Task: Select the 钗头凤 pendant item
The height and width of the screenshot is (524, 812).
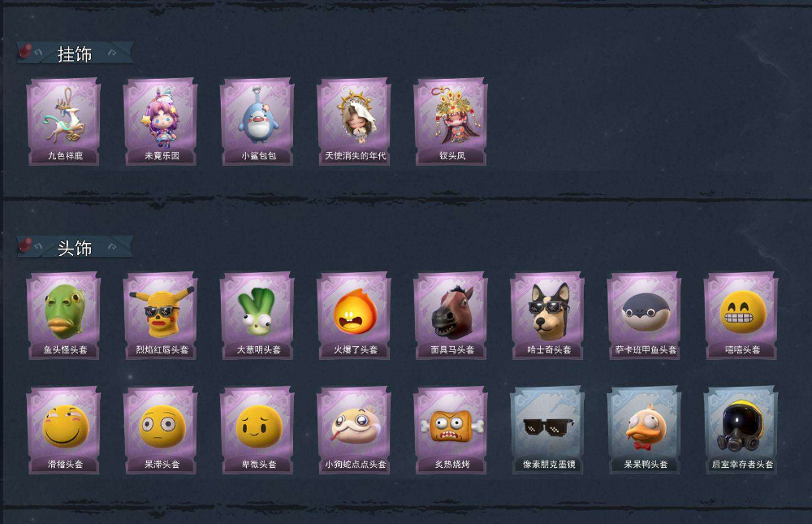Action: point(451,122)
